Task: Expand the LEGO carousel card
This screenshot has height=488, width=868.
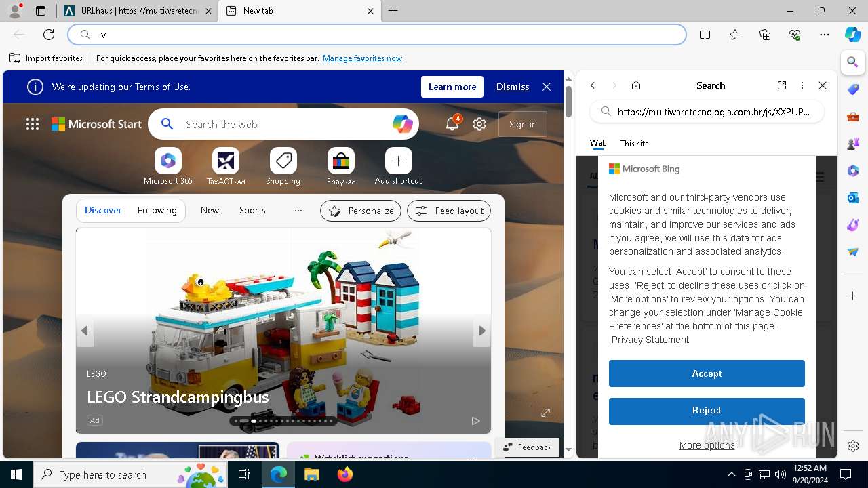Action: (545, 412)
